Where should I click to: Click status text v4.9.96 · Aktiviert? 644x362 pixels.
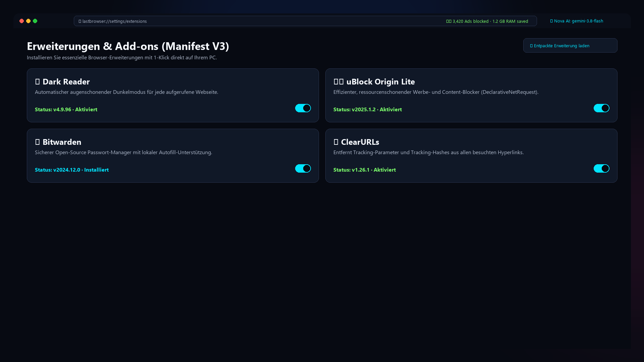click(x=66, y=109)
